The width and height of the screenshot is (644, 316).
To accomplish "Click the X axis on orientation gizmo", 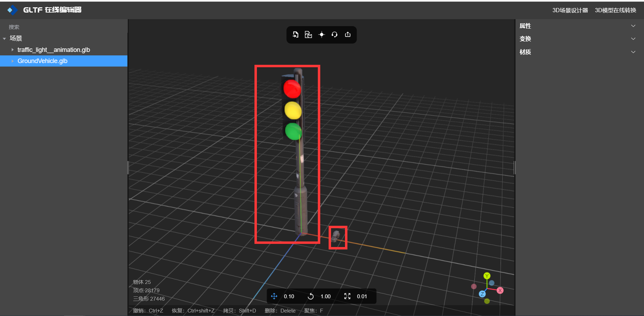I will point(500,291).
